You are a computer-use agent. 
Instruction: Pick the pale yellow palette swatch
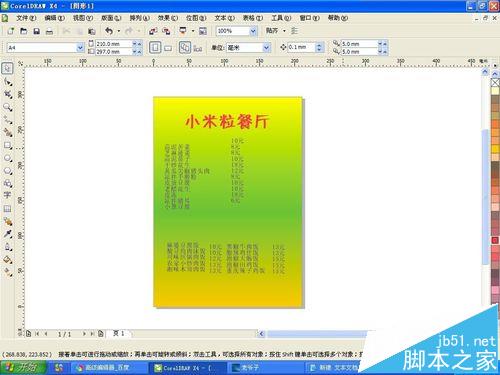(495, 91)
